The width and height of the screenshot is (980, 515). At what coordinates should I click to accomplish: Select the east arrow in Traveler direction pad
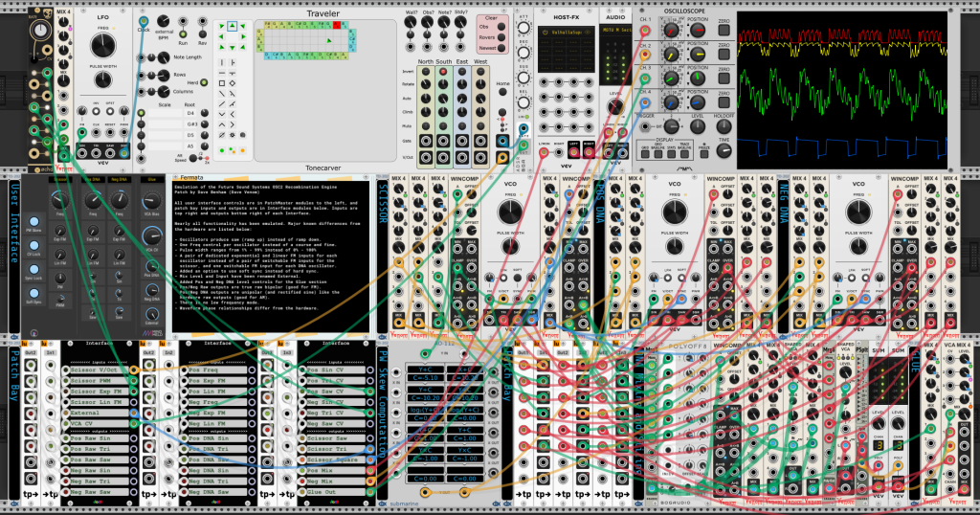click(242, 36)
